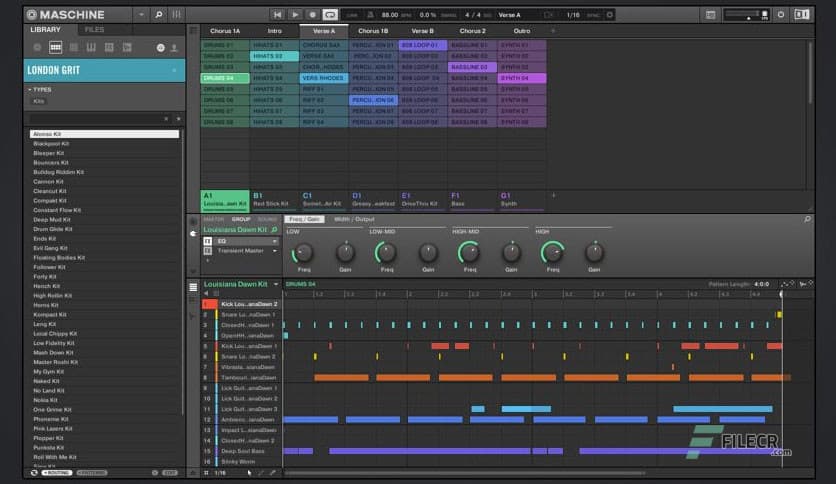836x484 pixels.
Task: Open the Transient Master plug-in dropdown arrow
Action: click(275, 251)
